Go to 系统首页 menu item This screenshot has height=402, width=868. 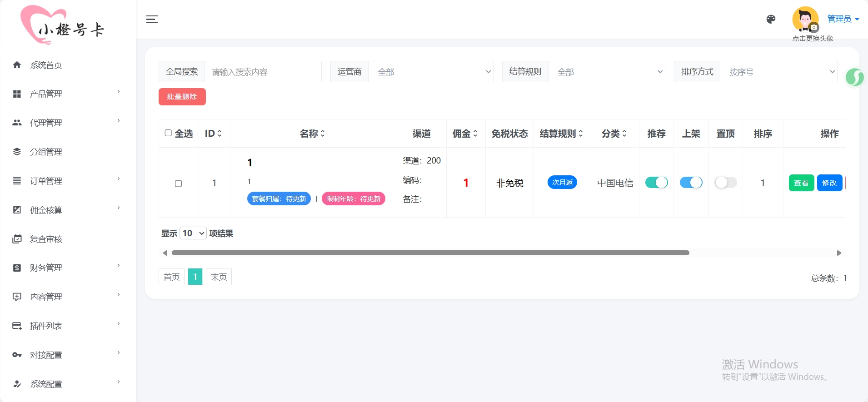coord(68,65)
